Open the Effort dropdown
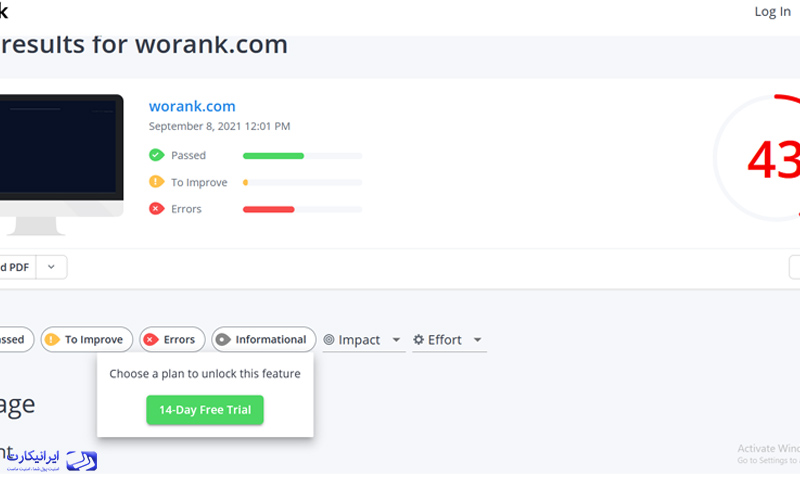Screen dimensions: 800x477 pyautogui.click(x=449, y=340)
